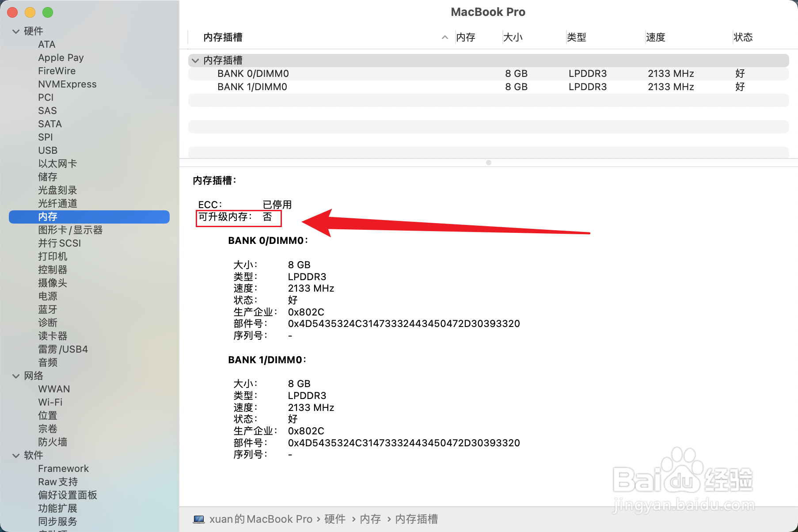
Task: Click the split-pane divider handle dot
Action: pos(489,163)
